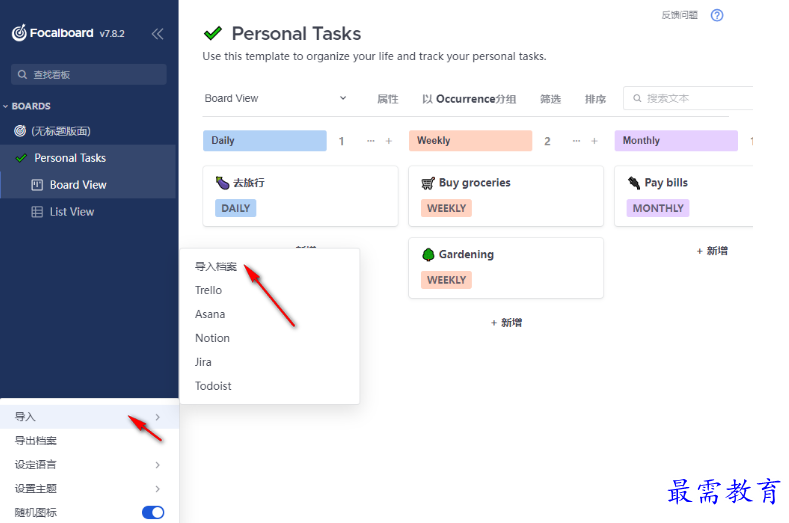Expand the 导入 submenu chevron
Image resolution: width=789 pixels, height=523 pixels.
157,417
